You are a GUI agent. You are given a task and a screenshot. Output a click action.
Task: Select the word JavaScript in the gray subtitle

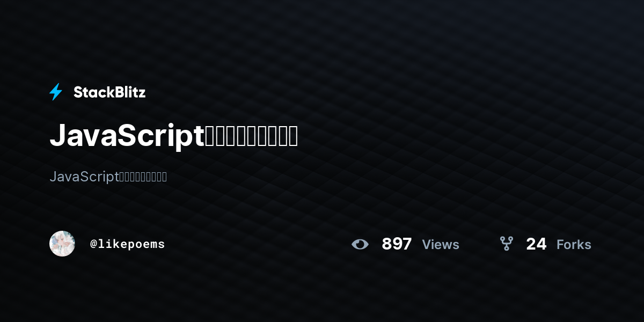coord(83,177)
